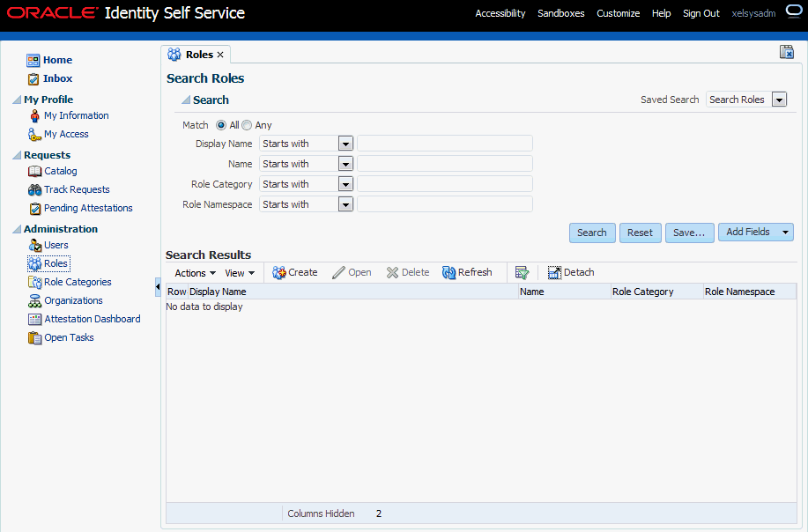Click Customize in the top bar
This screenshot has width=808, height=532.
(x=618, y=13)
